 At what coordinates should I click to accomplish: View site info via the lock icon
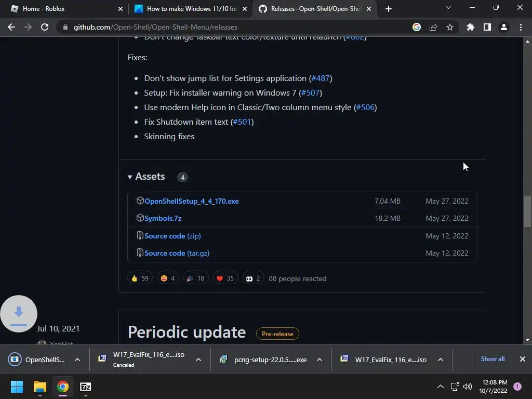click(x=65, y=27)
